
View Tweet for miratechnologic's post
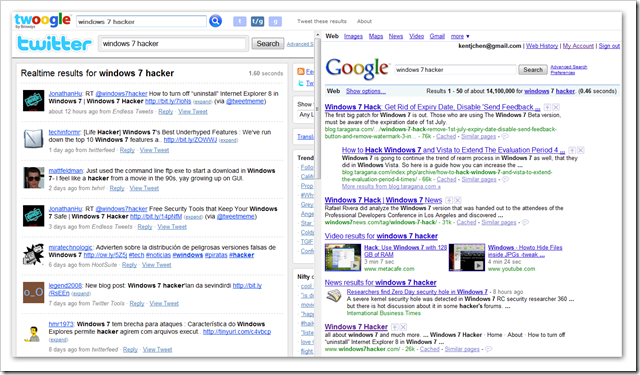pyautogui.click(x=156, y=265)
